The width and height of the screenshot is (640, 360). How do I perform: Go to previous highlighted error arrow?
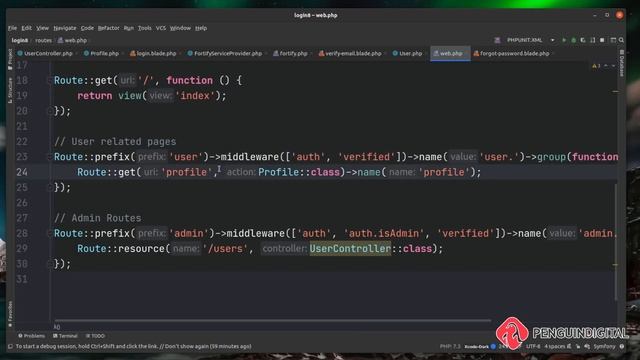pos(606,66)
